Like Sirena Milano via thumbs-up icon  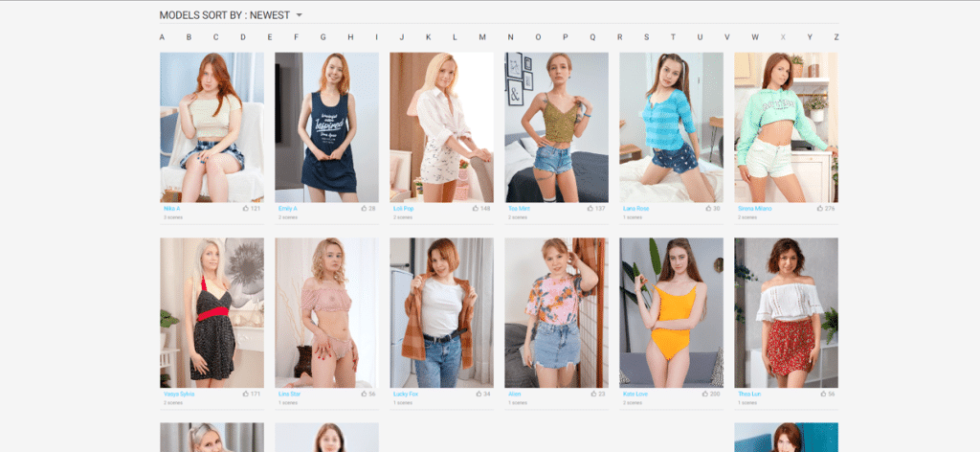[820, 208]
